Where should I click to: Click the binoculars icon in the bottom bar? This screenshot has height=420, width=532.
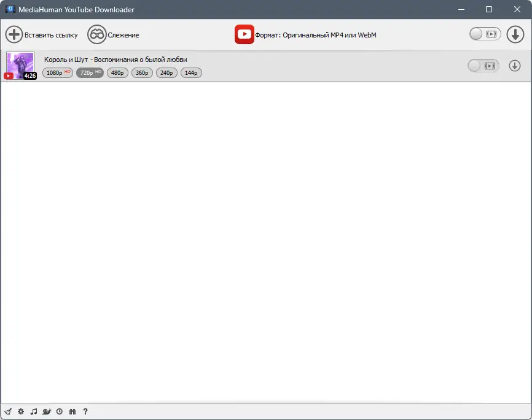point(72,411)
